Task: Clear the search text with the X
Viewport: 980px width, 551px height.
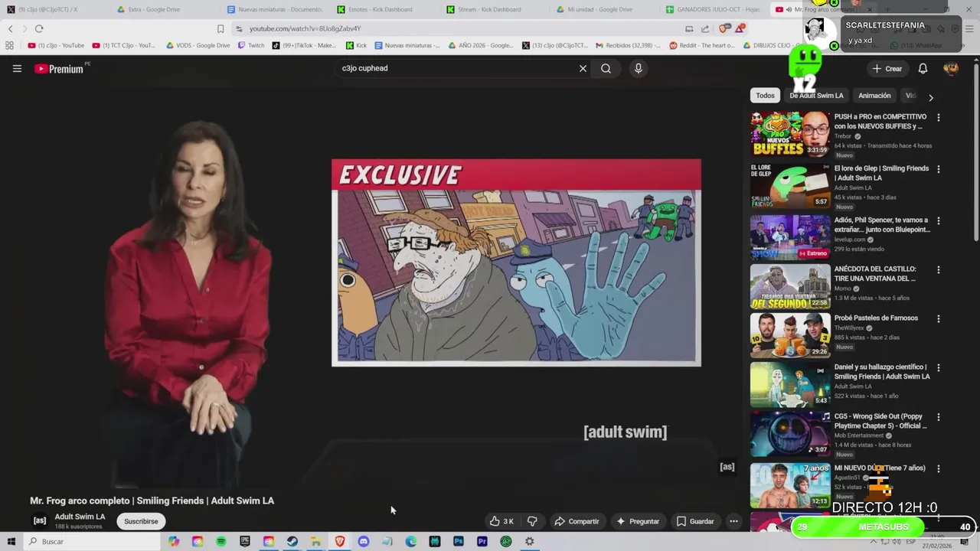Action: pos(583,68)
